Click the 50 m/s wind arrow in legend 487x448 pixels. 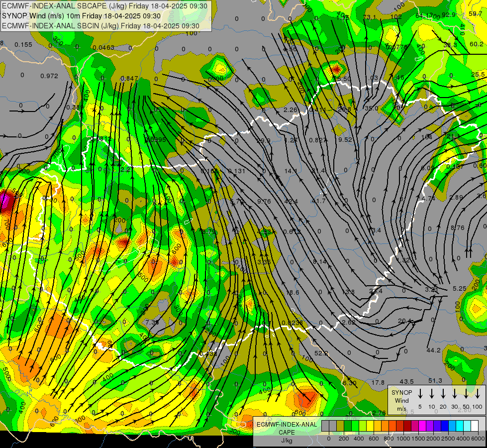click(x=466, y=394)
